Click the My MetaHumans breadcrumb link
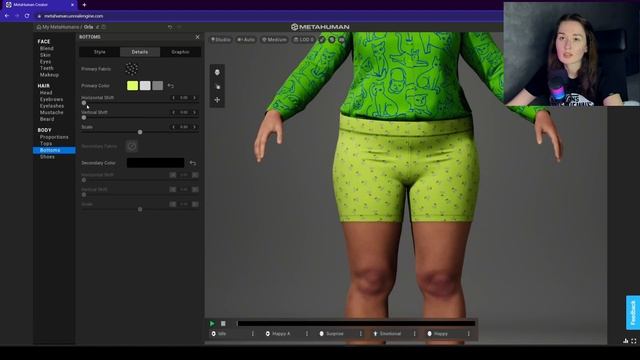The height and width of the screenshot is (360, 640). pos(60,27)
